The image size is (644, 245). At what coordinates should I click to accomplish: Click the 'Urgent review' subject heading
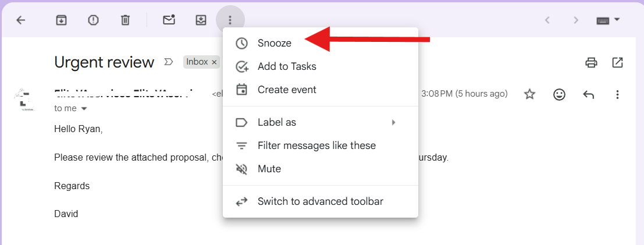(x=104, y=62)
